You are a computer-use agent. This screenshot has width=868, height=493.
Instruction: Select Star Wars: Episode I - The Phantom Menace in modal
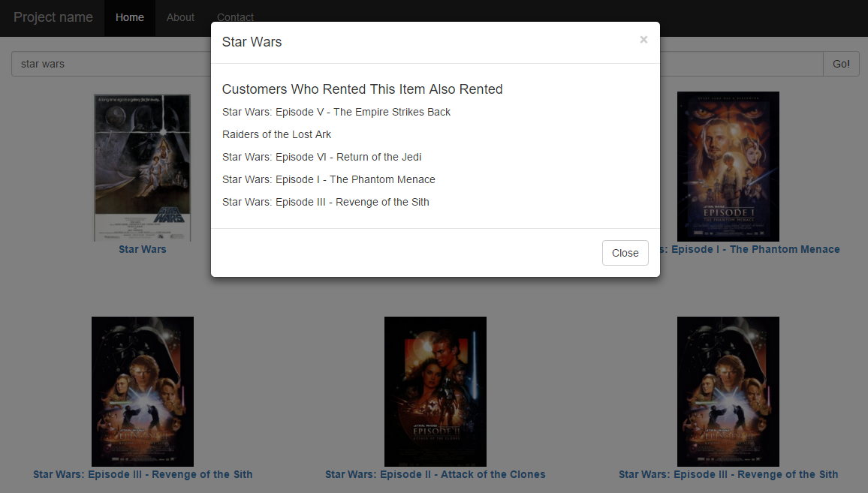coord(328,179)
